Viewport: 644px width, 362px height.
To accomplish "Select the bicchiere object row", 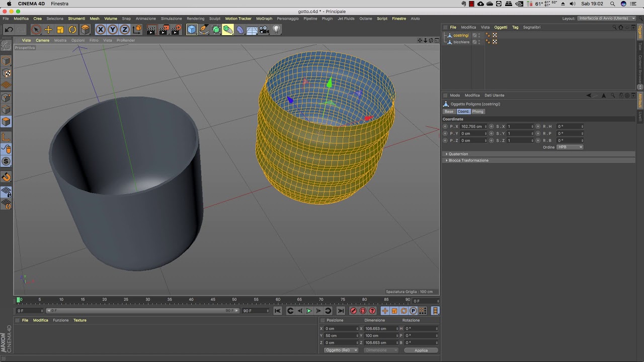I will click(x=461, y=42).
